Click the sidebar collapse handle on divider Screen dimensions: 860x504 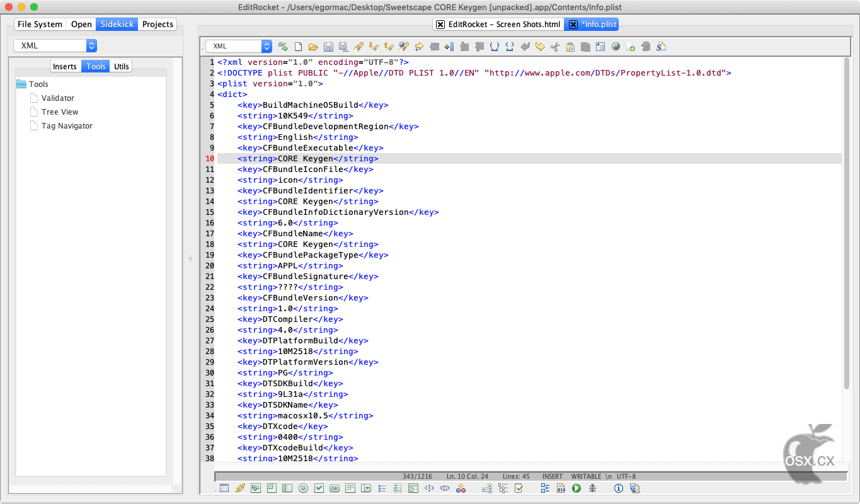click(190, 258)
